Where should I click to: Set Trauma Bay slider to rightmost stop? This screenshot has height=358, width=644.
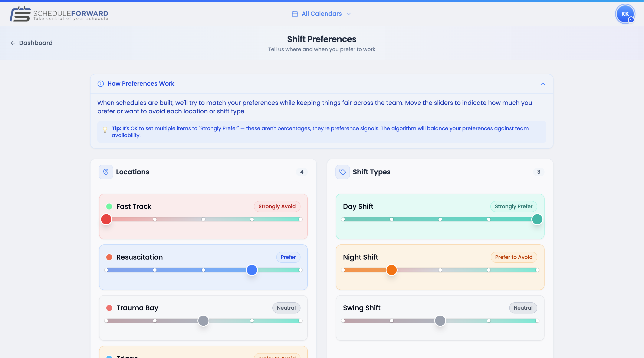[300, 321]
